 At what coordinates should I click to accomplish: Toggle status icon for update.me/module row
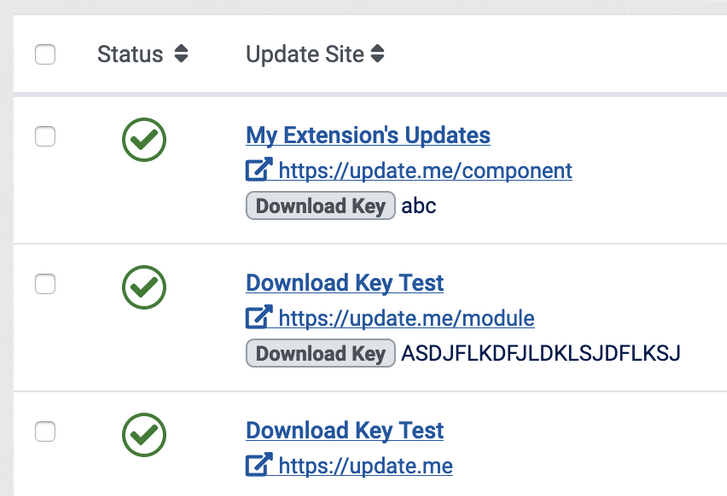[144, 287]
